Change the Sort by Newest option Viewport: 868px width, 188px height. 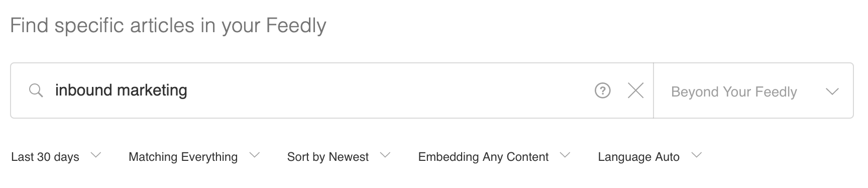coord(328,157)
